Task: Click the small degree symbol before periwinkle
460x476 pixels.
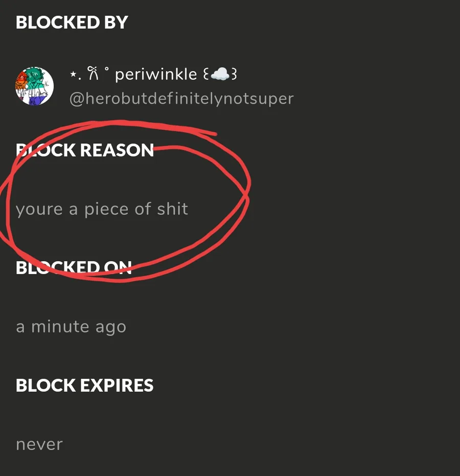Action: [x=106, y=69]
